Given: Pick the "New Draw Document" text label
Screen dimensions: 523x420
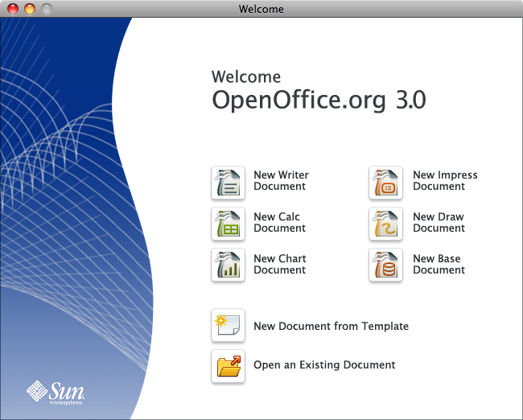Looking at the screenshot, I should 439,223.
